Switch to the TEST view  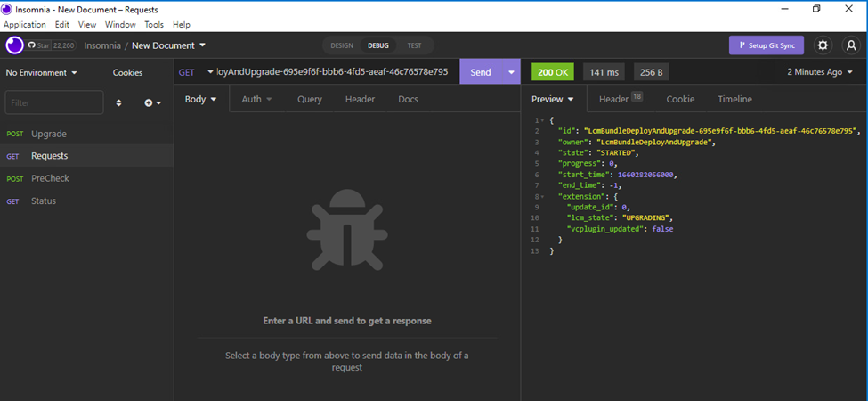tap(415, 45)
